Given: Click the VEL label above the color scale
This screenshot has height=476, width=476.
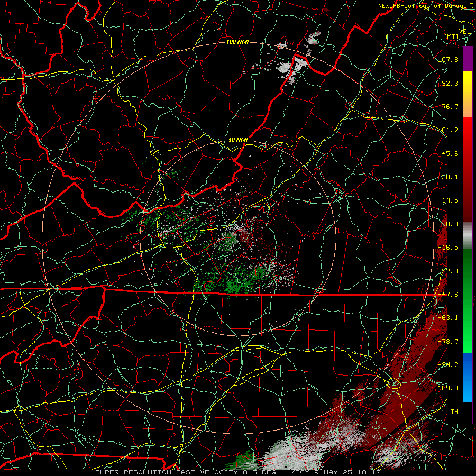Looking at the screenshot, I should pyautogui.click(x=464, y=32).
